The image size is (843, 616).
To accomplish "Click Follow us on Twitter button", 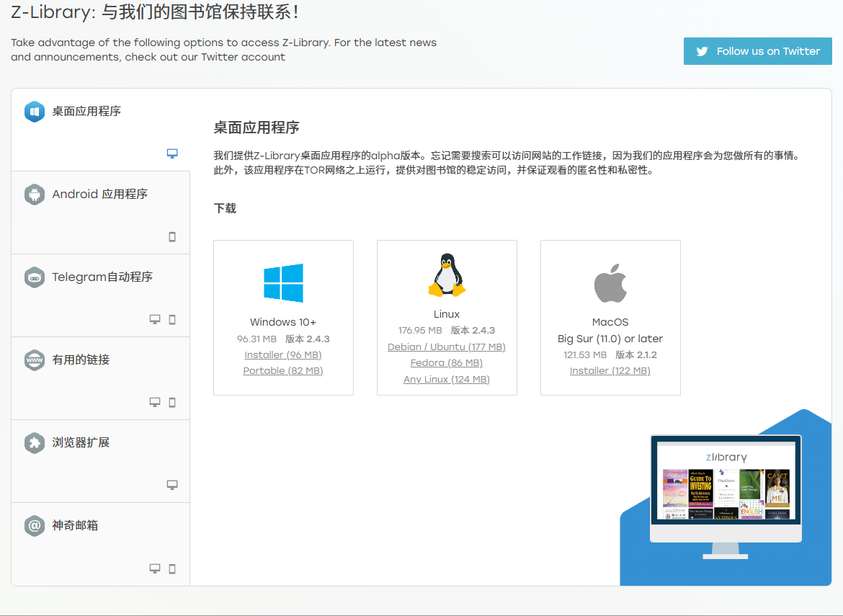I will pyautogui.click(x=757, y=51).
